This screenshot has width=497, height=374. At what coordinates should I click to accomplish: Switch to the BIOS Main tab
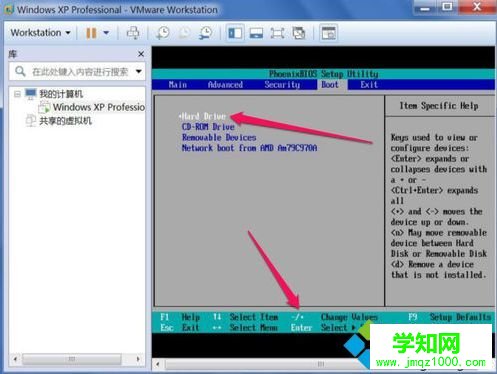tap(178, 85)
